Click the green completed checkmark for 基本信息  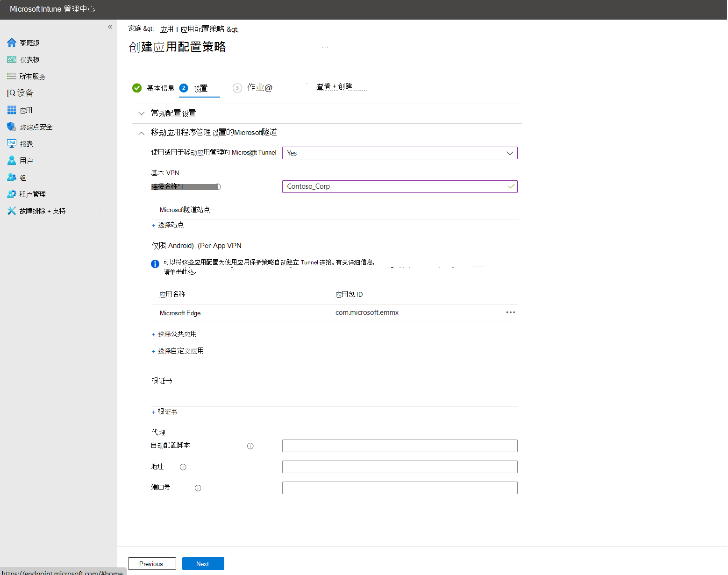(137, 88)
